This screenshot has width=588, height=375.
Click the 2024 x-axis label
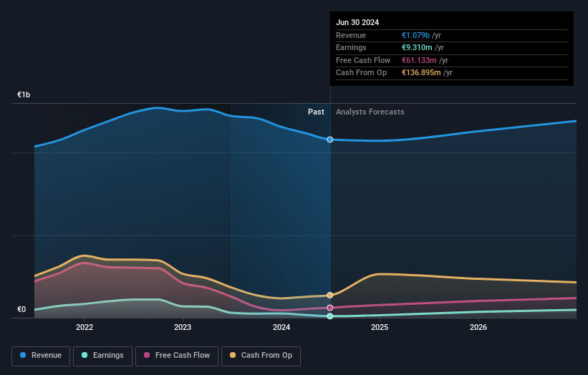(281, 327)
